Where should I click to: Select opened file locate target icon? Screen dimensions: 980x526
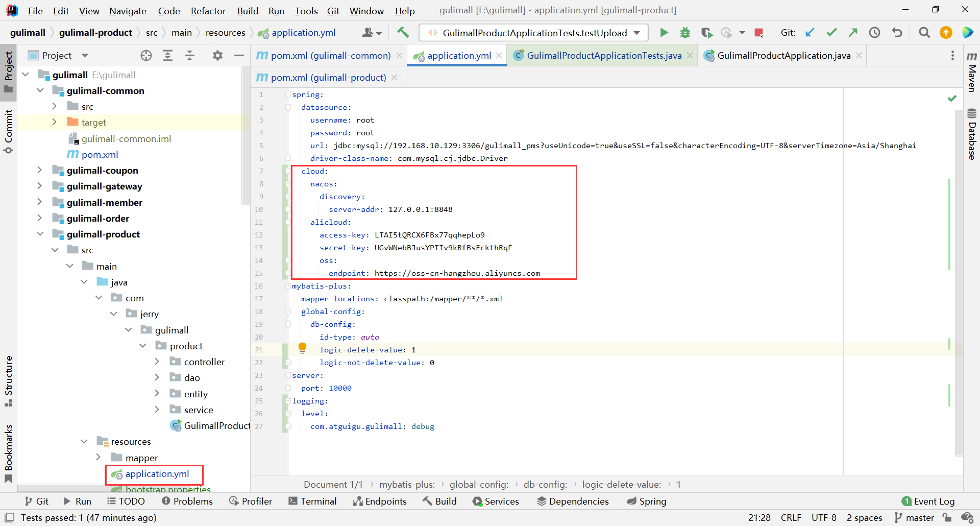[x=146, y=55]
